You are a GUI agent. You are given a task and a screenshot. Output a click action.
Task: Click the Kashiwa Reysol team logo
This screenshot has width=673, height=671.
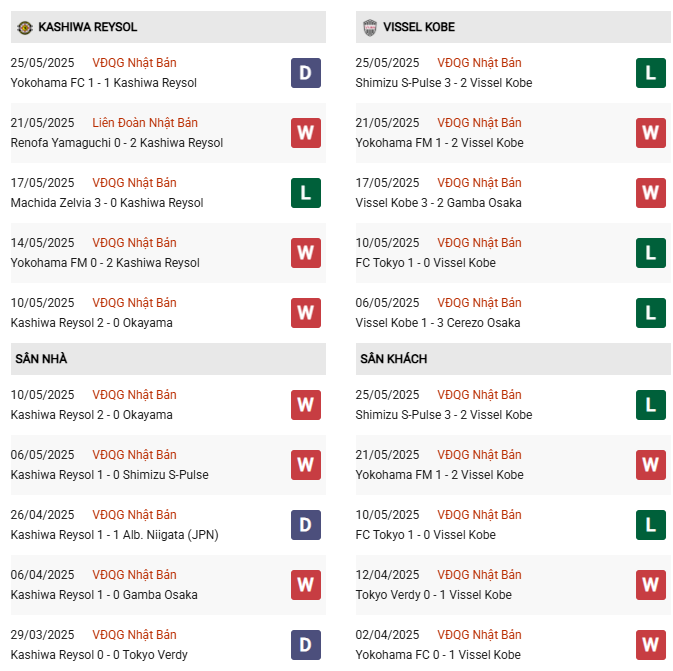coord(24,27)
